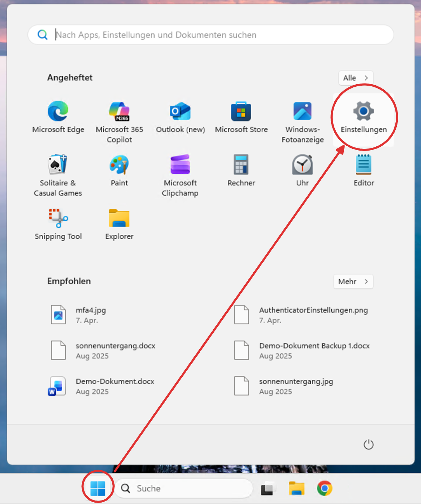Open Einstellungen (settings gear)
This screenshot has width=421, height=504.
pos(364,118)
